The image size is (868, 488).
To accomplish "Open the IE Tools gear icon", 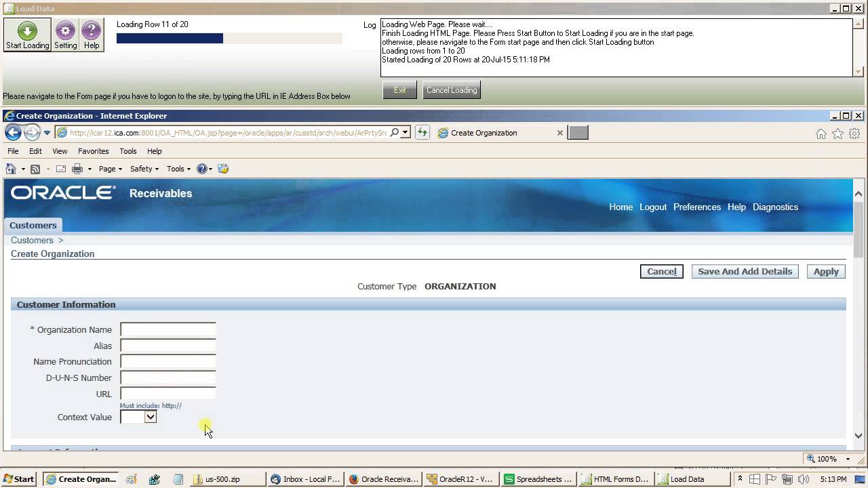I will (x=854, y=134).
